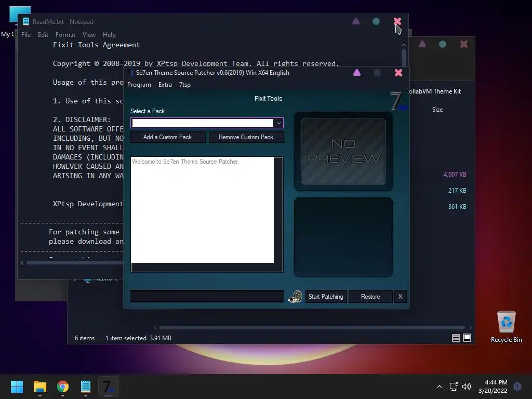Click Notepad's horizontal scroll left arrow
532x399 pixels.
[22, 262]
